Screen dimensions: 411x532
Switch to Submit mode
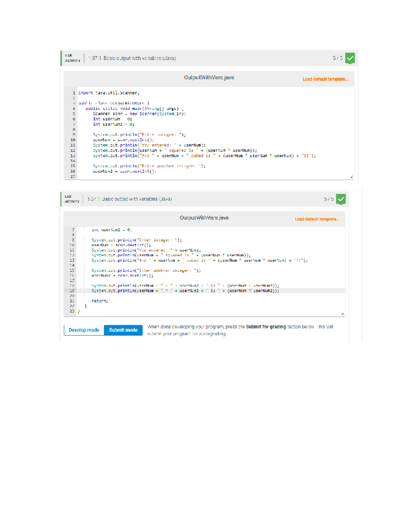[123, 330]
